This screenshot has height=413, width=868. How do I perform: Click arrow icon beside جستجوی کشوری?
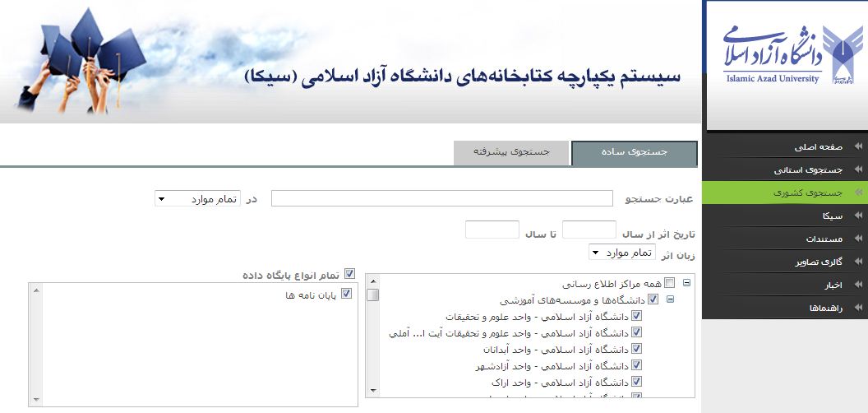click(858, 193)
